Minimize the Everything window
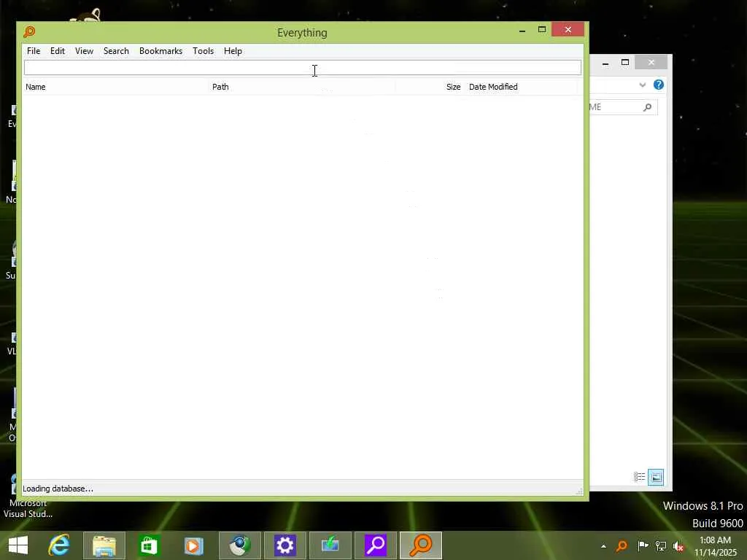The width and height of the screenshot is (747, 560). [522, 30]
